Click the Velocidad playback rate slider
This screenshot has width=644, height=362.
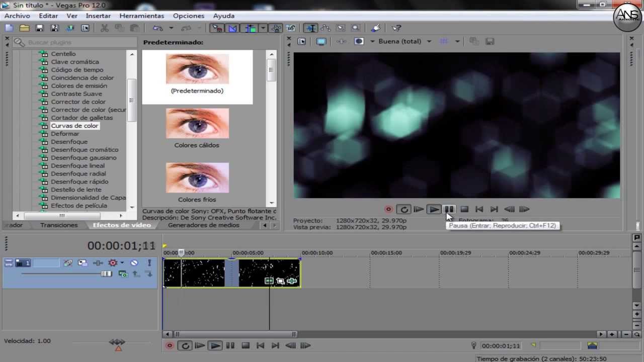117,342
